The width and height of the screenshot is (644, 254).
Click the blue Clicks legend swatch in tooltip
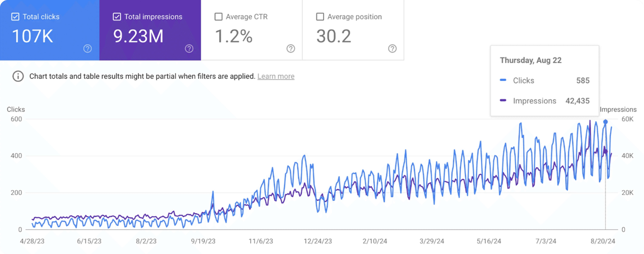point(503,80)
